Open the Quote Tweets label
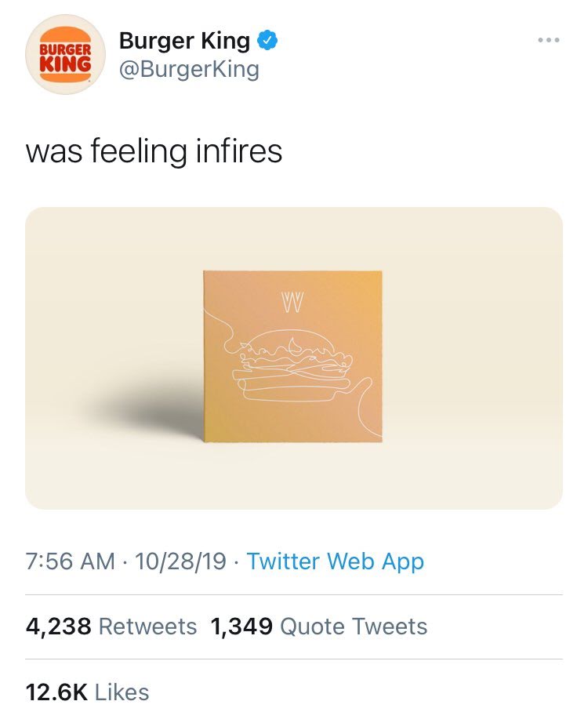The image size is (588, 712). tap(354, 627)
